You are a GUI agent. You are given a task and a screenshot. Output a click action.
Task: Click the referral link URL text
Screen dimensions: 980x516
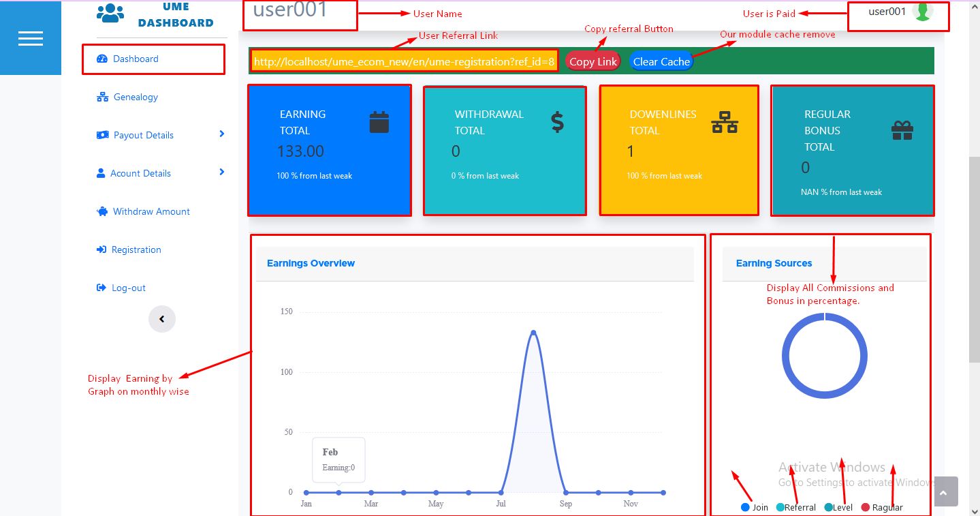405,61
